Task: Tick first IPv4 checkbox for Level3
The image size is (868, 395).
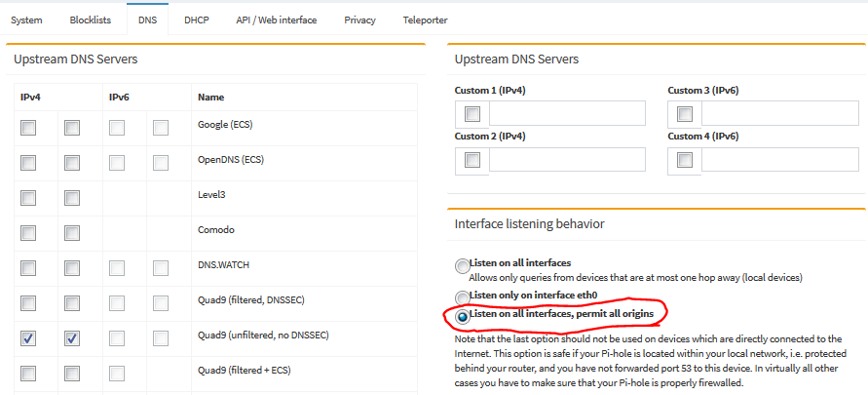Action: coord(28,198)
